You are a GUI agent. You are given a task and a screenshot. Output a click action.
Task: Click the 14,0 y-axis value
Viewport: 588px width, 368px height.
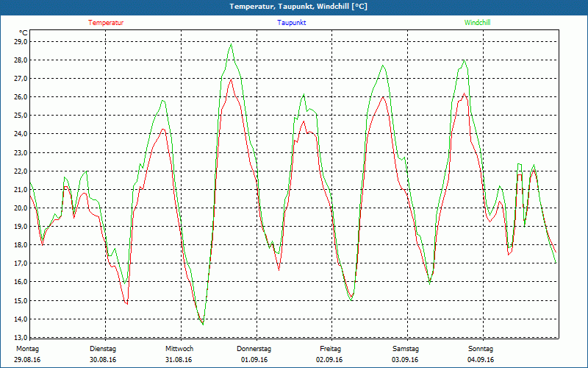[x=21, y=319]
